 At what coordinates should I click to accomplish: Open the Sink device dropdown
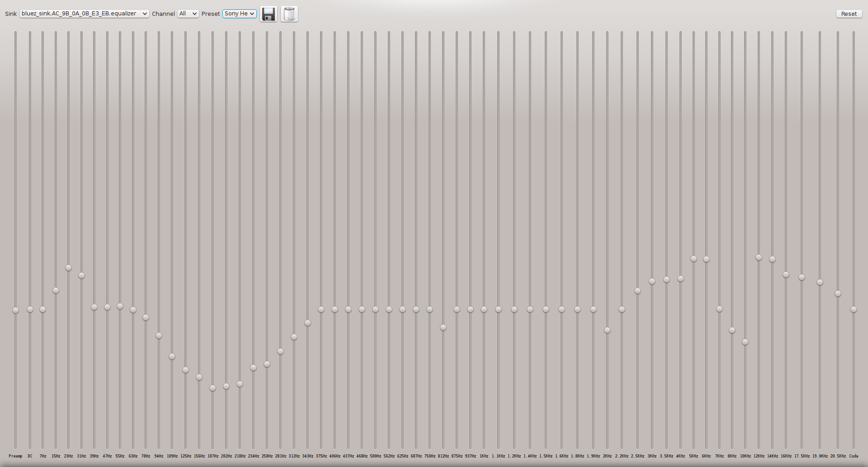coord(84,14)
